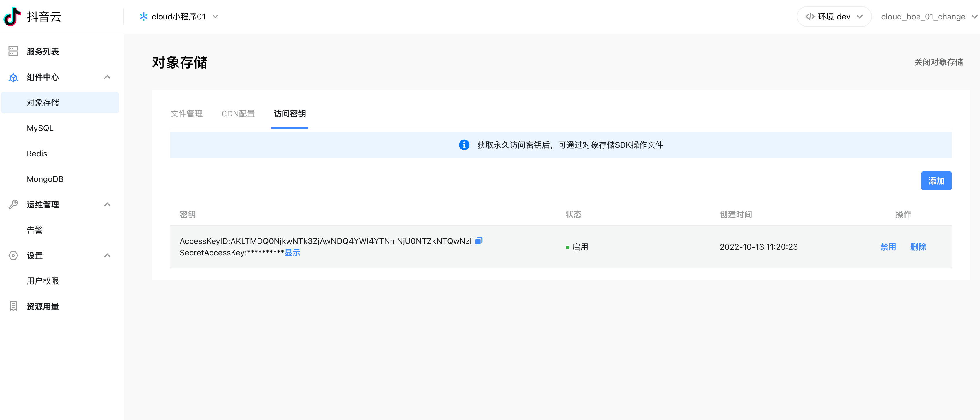This screenshot has width=980, height=420.
Task: Switch to the CDN配置 tab
Action: [238, 114]
